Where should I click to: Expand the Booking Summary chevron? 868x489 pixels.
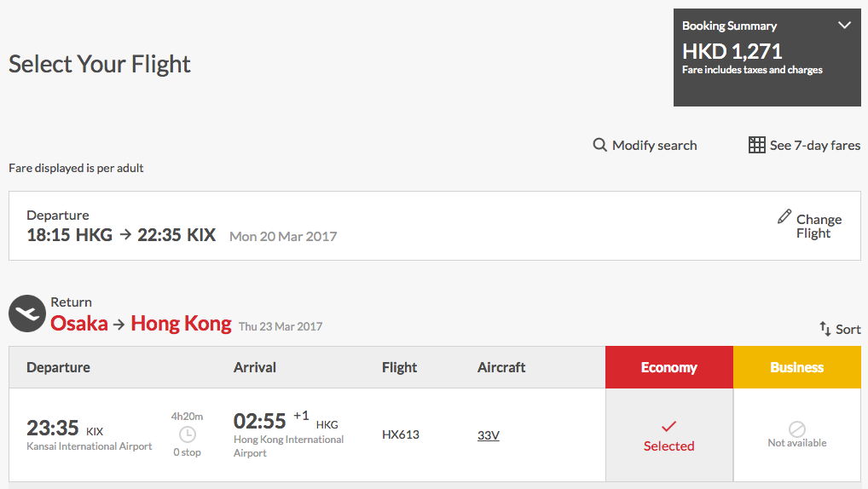pyautogui.click(x=844, y=26)
